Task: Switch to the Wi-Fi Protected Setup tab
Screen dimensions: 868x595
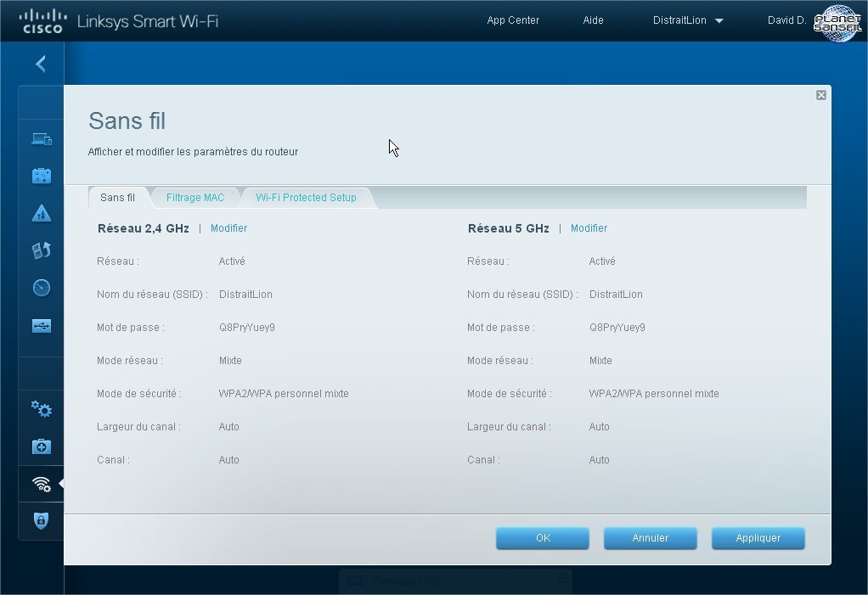Action: coord(306,198)
